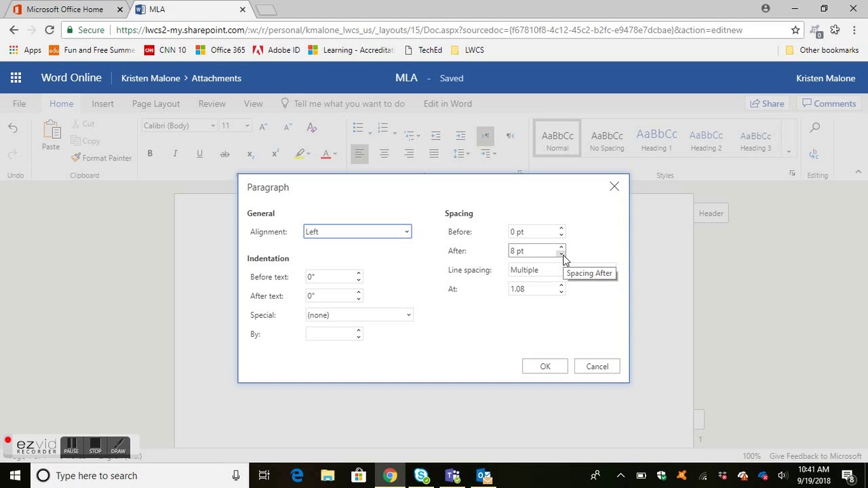Click OK in Paragraph dialog
Image resolution: width=868 pixels, height=488 pixels.
545,367
